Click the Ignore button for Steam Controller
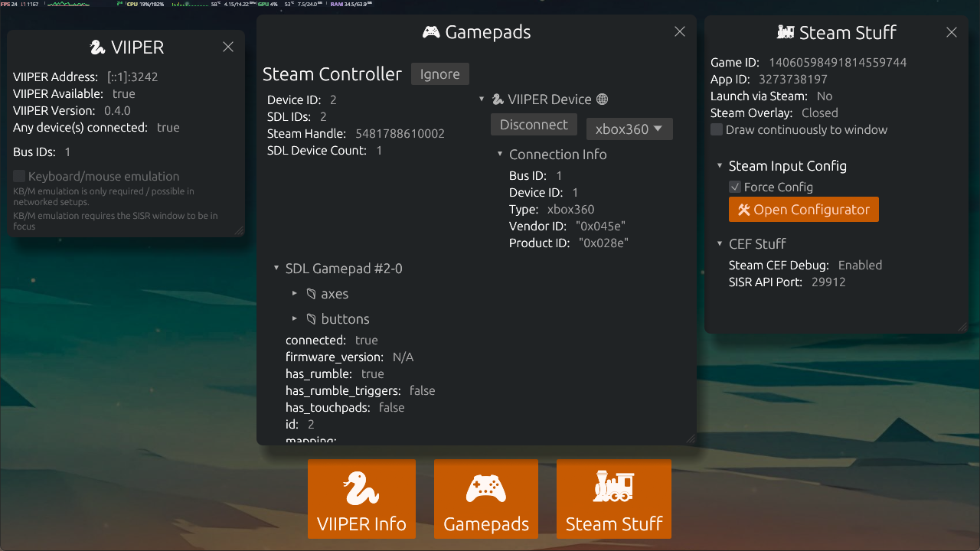Viewport: 980px width, 551px height. pyautogui.click(x=439, y=73)
